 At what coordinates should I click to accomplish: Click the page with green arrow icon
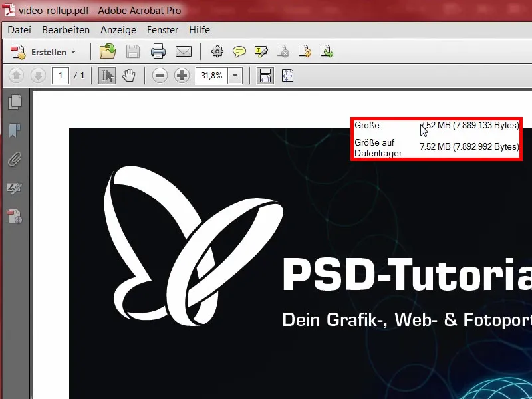pyautogui.click(x=327, y=51)
